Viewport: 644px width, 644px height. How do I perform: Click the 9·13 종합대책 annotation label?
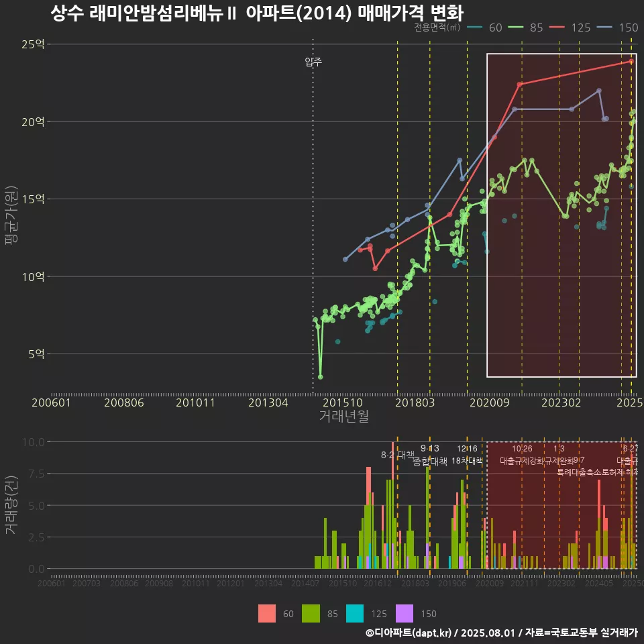(x=429, y=455)
